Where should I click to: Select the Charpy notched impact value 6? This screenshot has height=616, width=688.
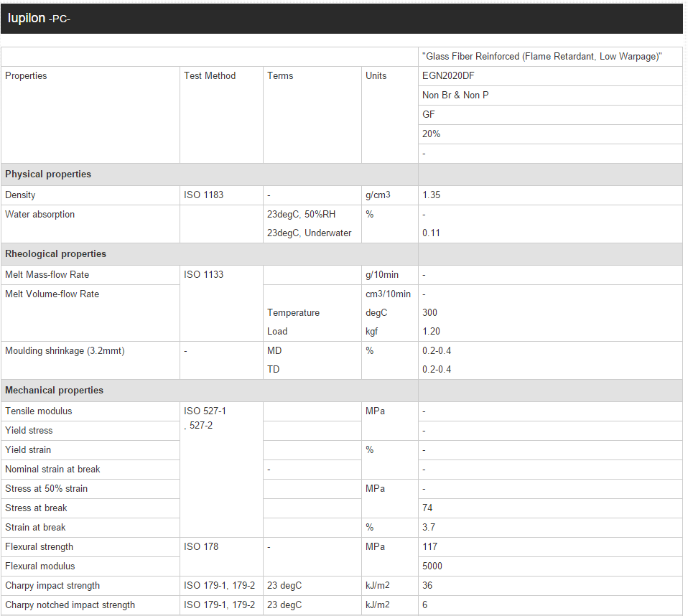point(424,605)
